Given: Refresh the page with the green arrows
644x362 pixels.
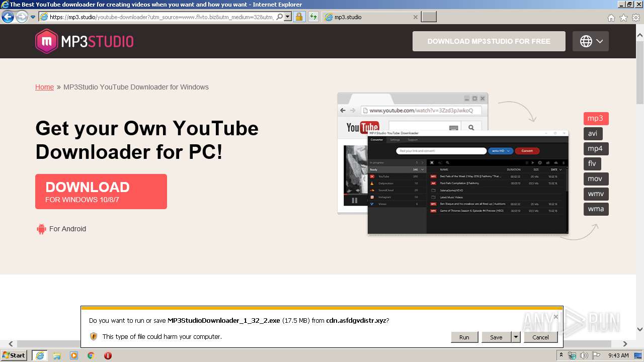Looking at the screenshot, I should pyautogui.click(x=313, y=17).
